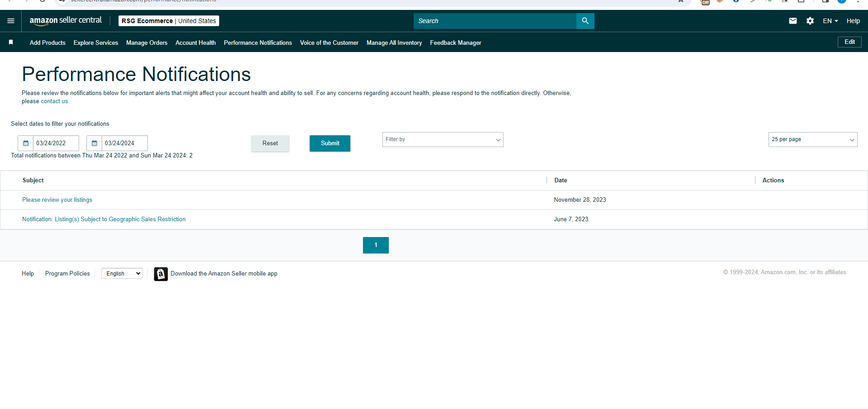Open Account Health page
Screen dimensions: 868x409
[x=196, y=43]
